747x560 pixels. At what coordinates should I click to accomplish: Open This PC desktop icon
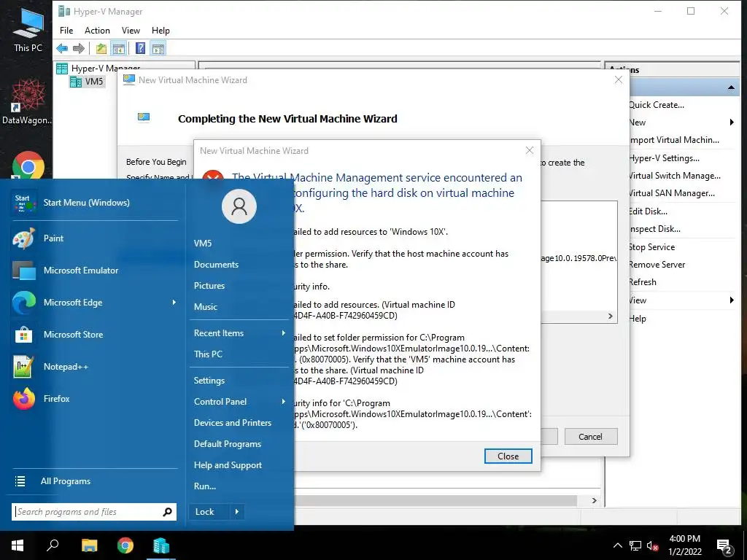pyautogui.click(x=28, y=29)
